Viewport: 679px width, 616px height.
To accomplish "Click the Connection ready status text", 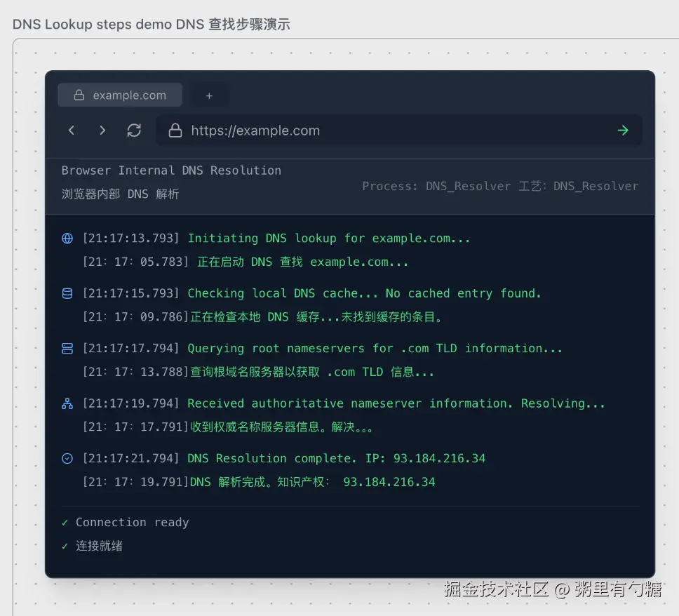I will coord(133,523).
